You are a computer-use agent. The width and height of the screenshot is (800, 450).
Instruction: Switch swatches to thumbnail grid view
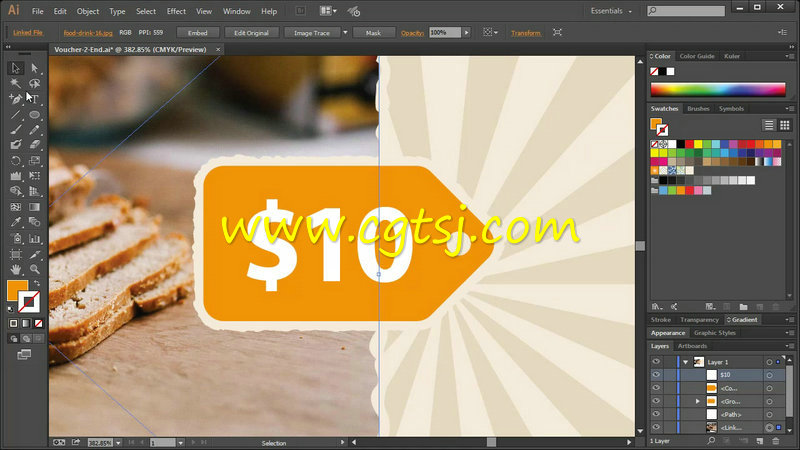785,125
